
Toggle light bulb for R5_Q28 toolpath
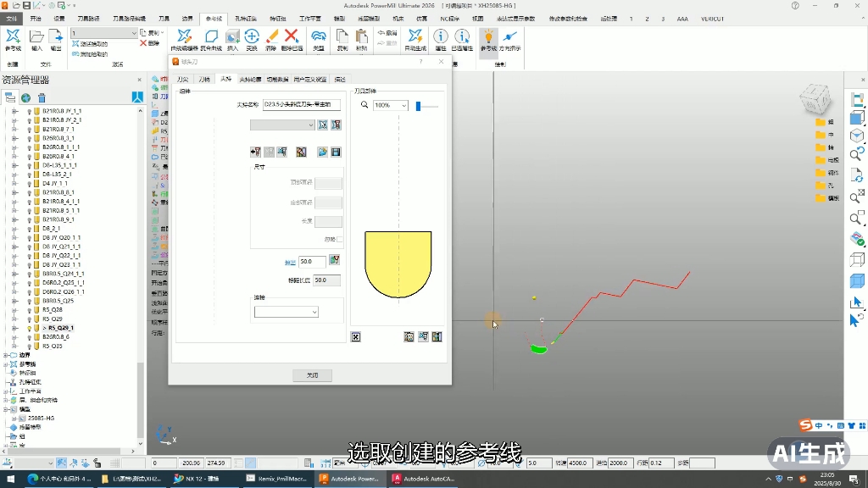(x=30, y=310)
